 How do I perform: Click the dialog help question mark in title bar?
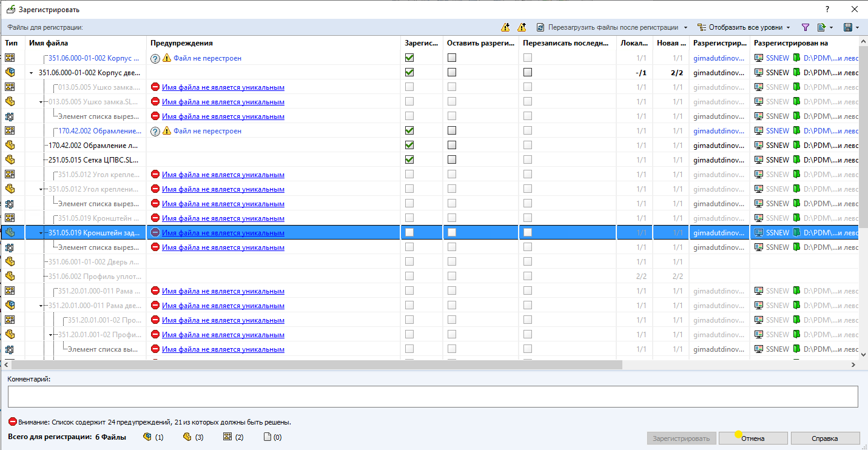coord(827,10)
